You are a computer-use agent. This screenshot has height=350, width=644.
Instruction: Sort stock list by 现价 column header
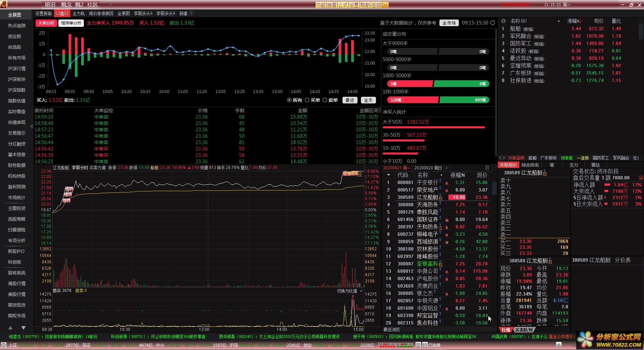(x=482, y=175)
